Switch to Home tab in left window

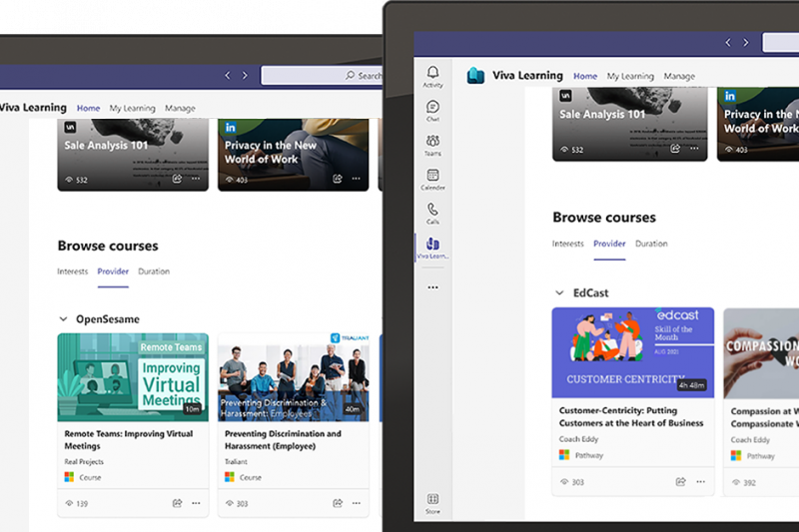coord(88,108)
